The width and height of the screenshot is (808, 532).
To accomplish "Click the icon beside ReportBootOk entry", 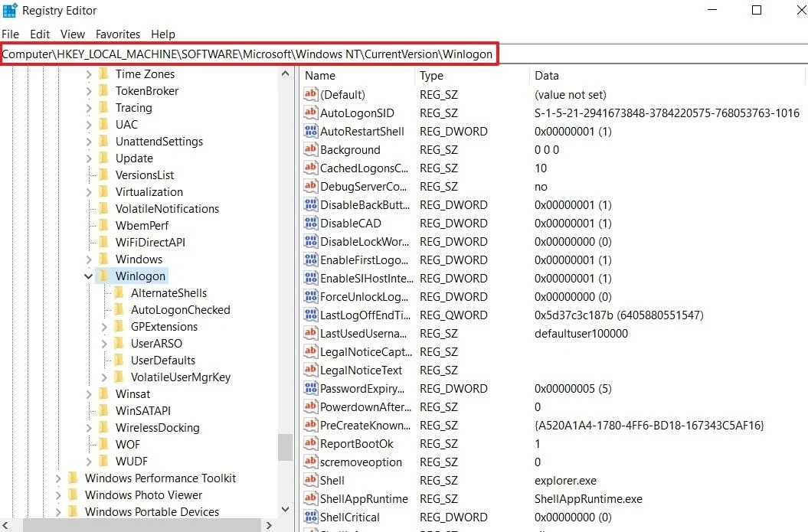I will 310,443.
